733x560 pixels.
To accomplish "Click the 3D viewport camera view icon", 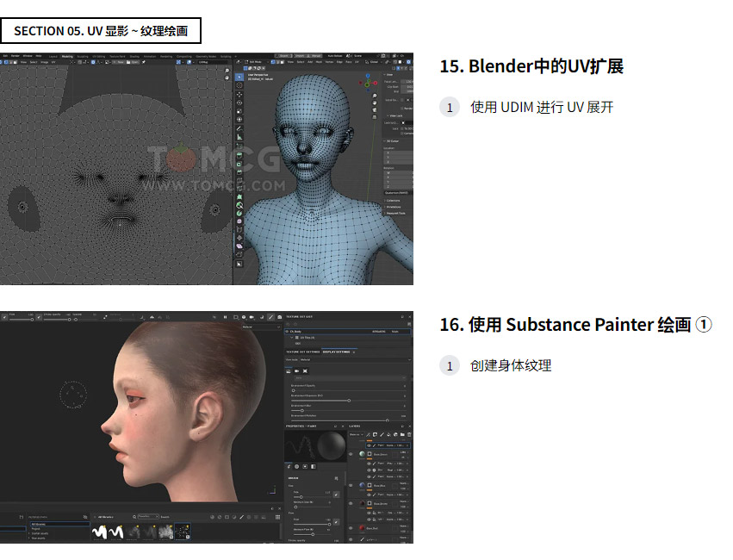I will tap(375, 110).
